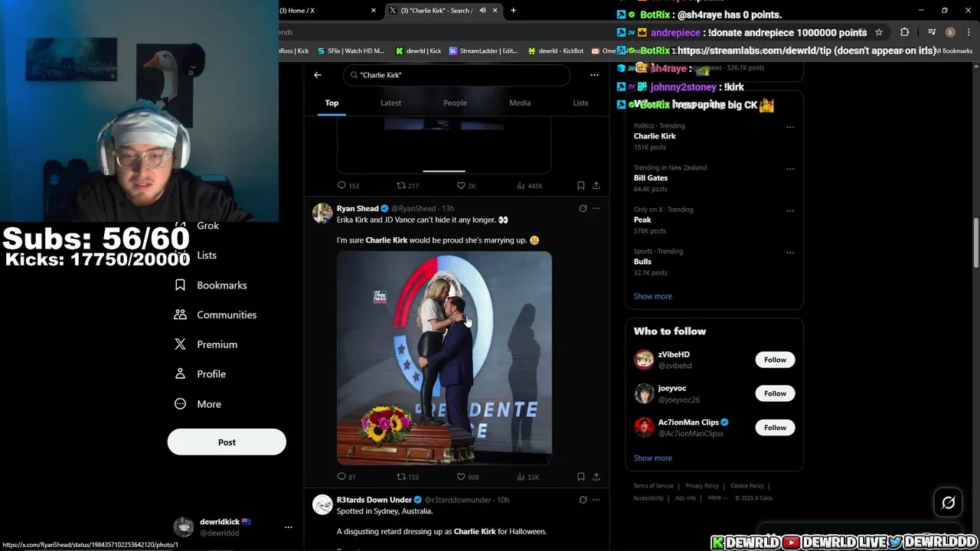Open the Grok floating button at bottom right

coord(948,503)
